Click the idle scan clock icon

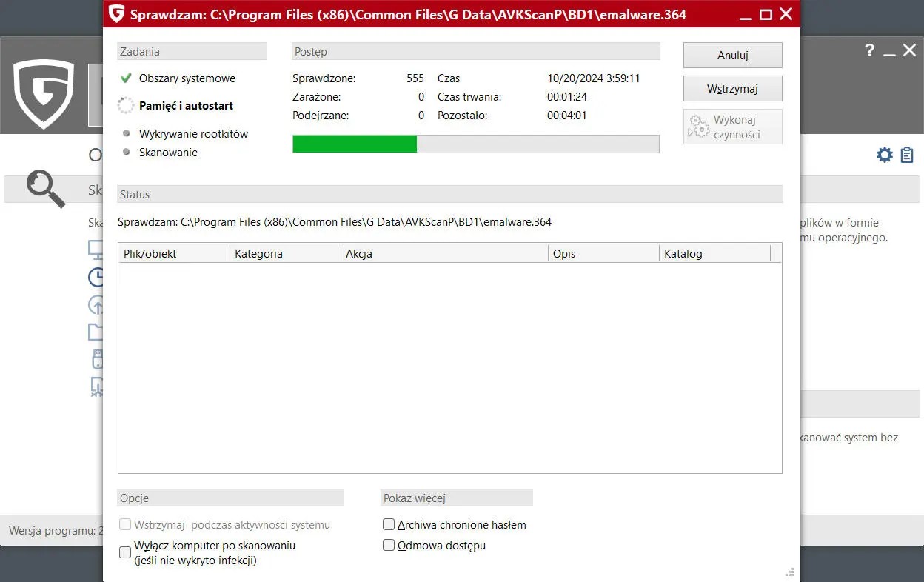click(x=96, y=277)
